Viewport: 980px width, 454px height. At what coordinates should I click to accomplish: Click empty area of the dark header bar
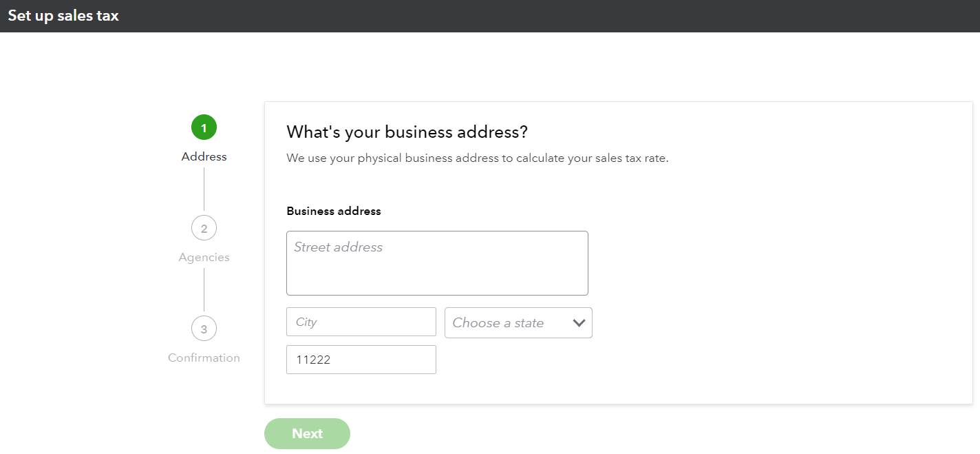[x=551, y=16]
